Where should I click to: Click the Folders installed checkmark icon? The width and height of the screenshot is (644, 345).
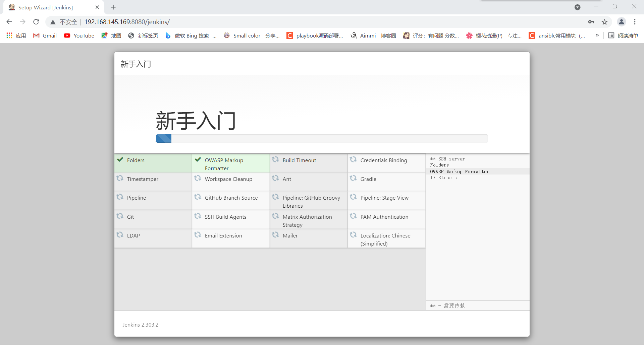[x=120, y=159]
